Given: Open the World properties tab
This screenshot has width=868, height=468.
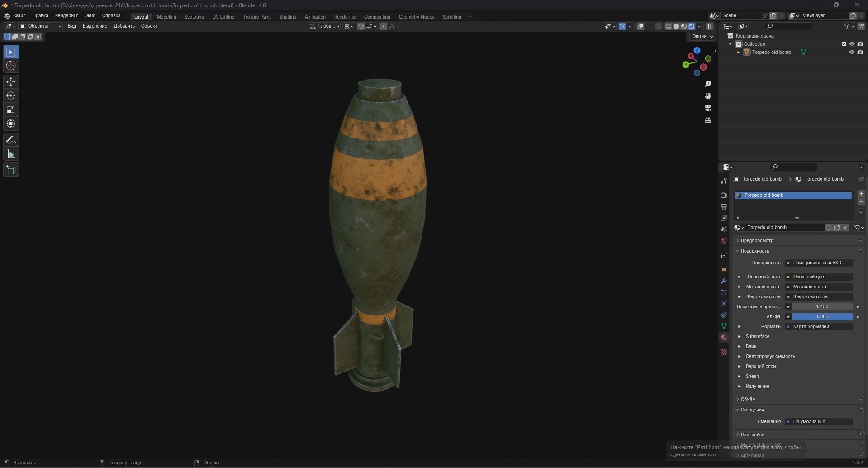Looking at the screenshot, I should coord(724,240).
